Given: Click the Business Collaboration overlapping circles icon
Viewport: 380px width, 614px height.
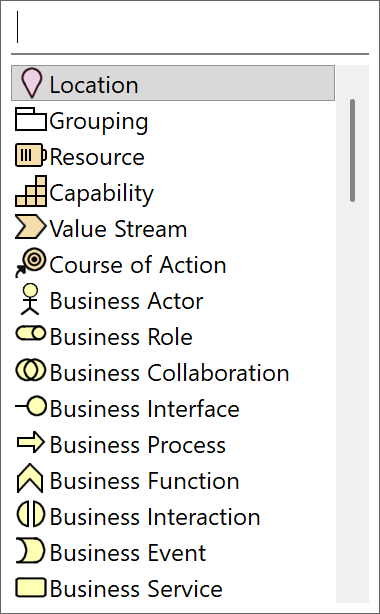Looking at the screenshot, I should pyautogui.click(x=31, y=370).
